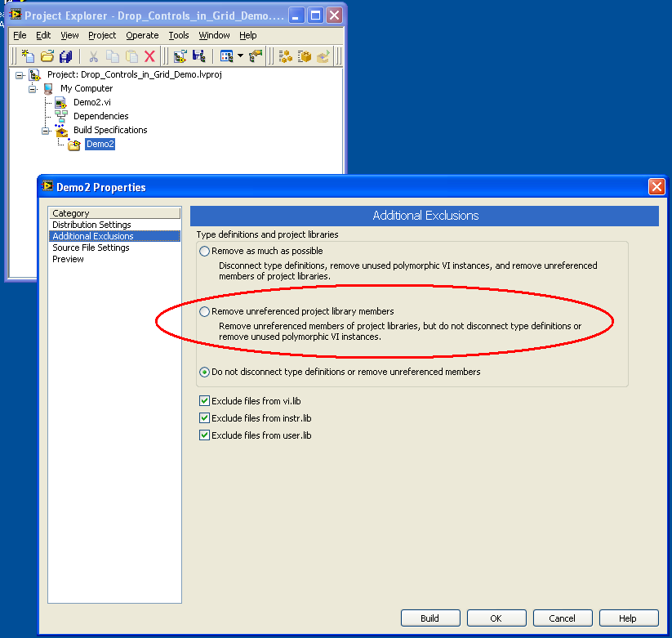Image resolution: width=672 pixels, height=638 pixels.
Task: Open the Filter View dropdown arrow
Action: [x=240, y=56]
